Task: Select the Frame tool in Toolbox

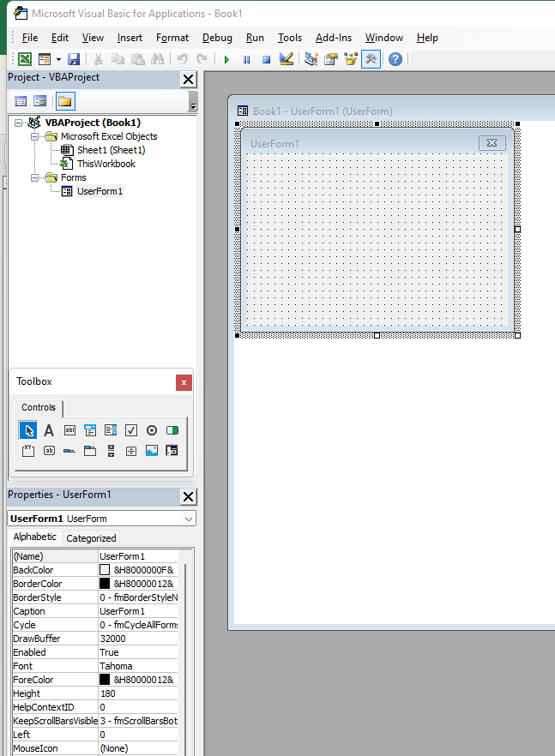Action: pos(28,451)
